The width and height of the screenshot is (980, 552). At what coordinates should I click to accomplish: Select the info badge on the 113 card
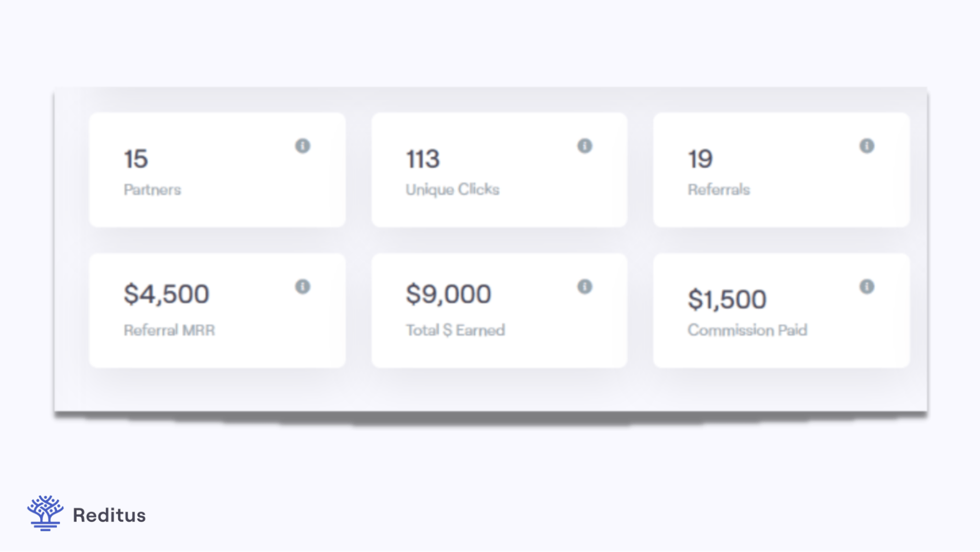click(584, 146)
